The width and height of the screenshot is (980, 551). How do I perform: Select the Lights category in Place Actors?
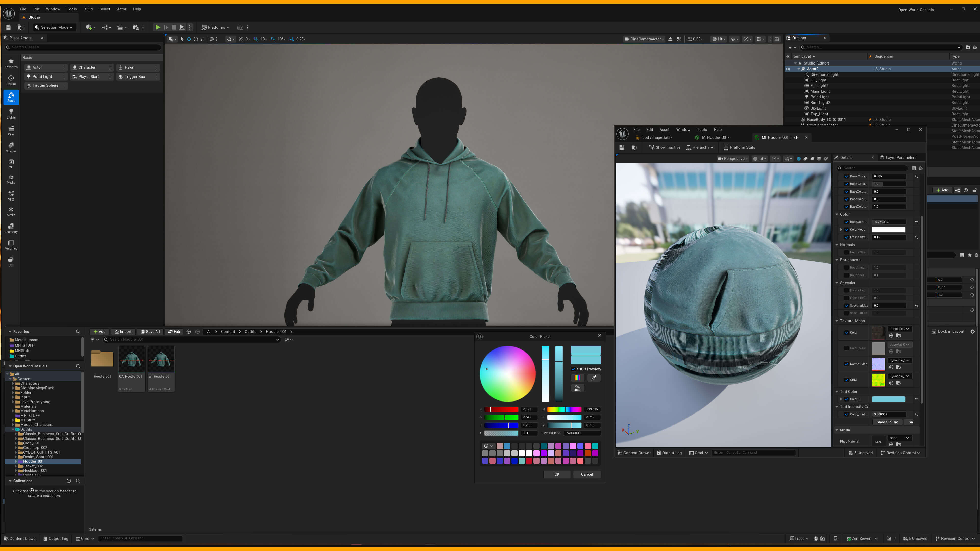click(11, 113)
